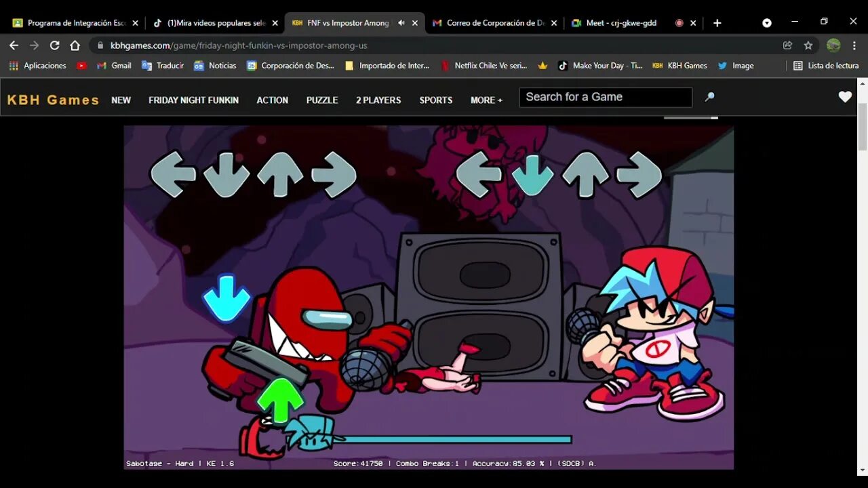868x488 pixels.
Task: Click the opponent's left arrow receptor
Action: (x=172, y=174)
